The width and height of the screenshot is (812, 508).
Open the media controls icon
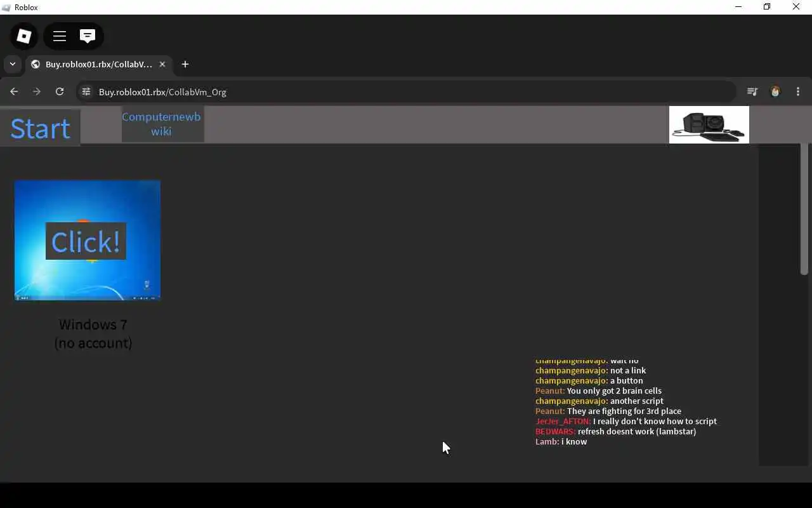pos(752,91)
